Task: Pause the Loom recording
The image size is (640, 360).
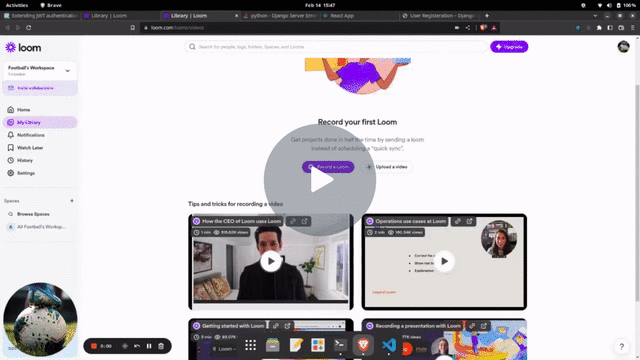Action: pos(149,346)
